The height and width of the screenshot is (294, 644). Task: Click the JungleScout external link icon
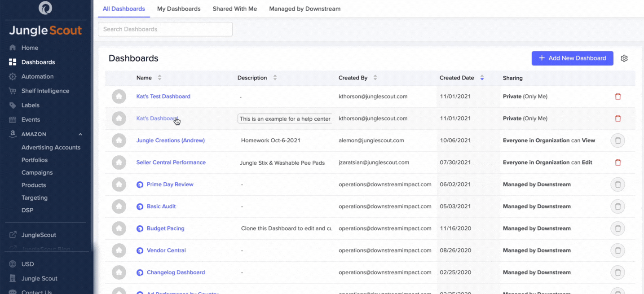click(x=13, y=235)
